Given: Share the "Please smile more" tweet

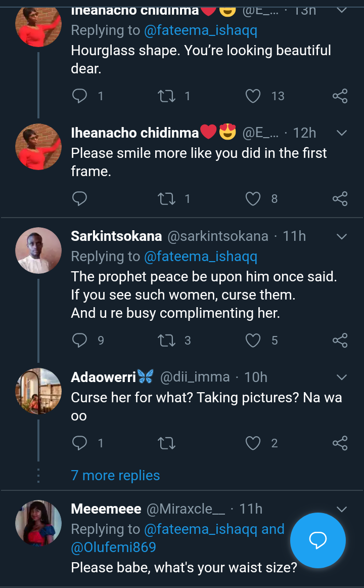Looking at the screenshot, I should [340, 198].
